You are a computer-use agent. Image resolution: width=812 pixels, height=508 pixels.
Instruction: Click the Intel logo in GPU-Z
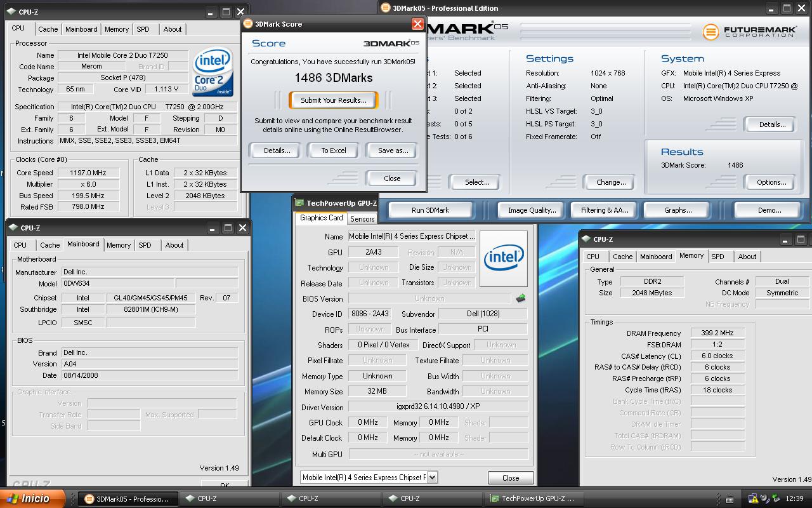[504, 258]
